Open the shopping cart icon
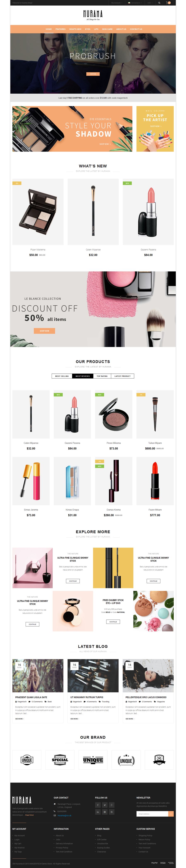 pyautogui.click(x=168, y=3)
